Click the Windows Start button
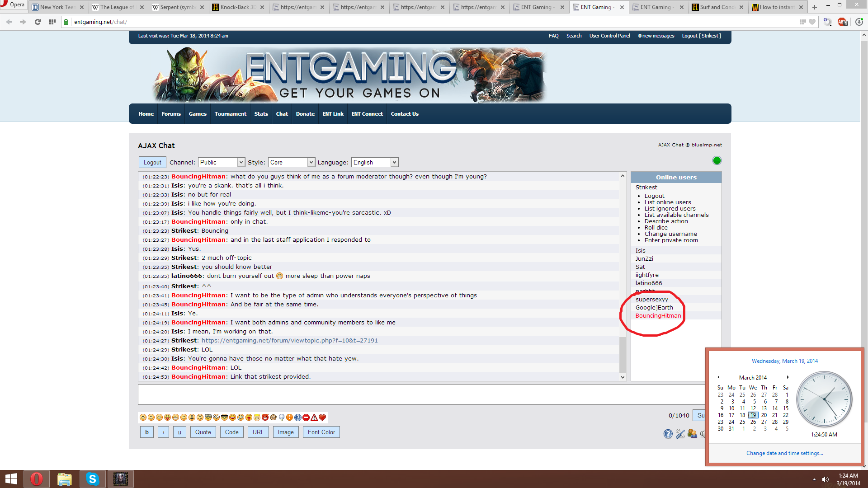868x488 pixels. (x=11, y=479)
